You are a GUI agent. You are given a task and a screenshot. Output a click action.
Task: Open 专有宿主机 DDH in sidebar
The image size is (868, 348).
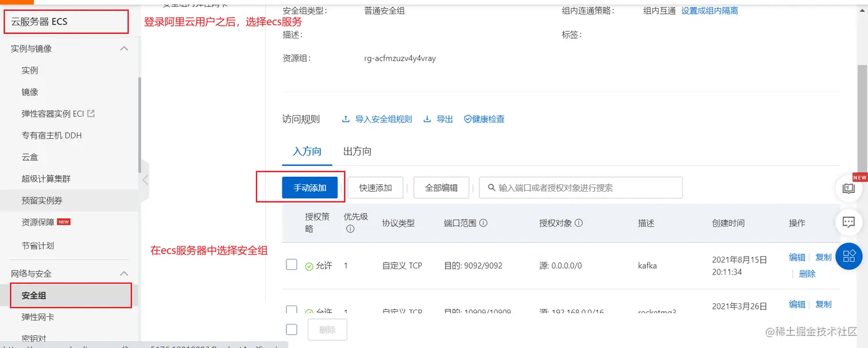coord(52,136)
